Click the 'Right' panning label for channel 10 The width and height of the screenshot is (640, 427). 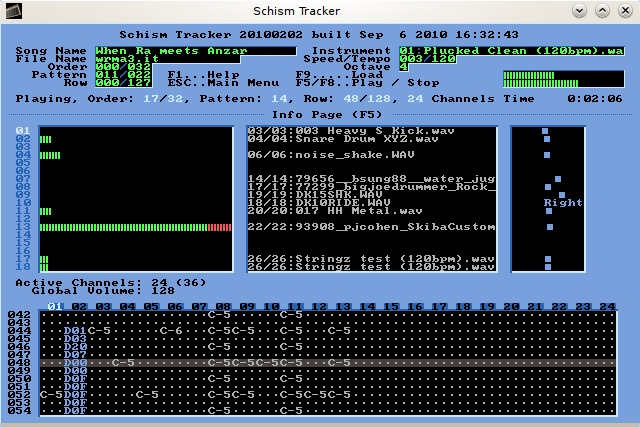[x=563, y=203]
